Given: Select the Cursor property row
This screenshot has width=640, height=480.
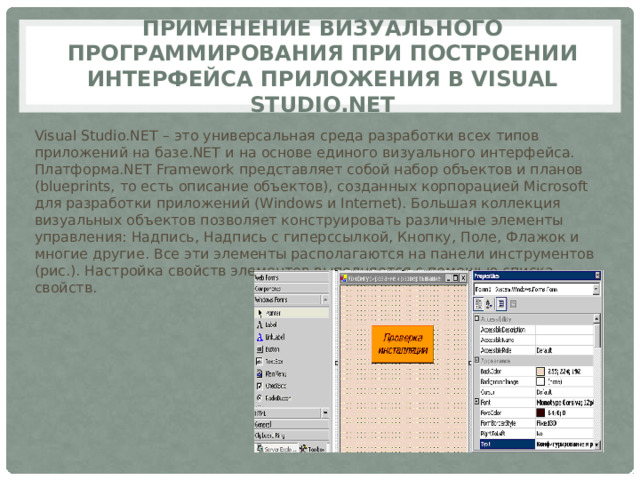Looking at the screenshot, I should 536,392.
